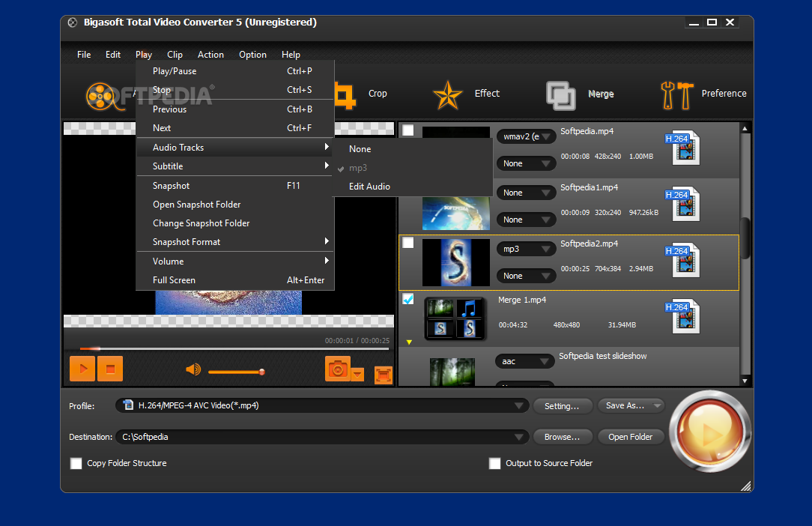Click the Browse... button

(x=562, y=438)
